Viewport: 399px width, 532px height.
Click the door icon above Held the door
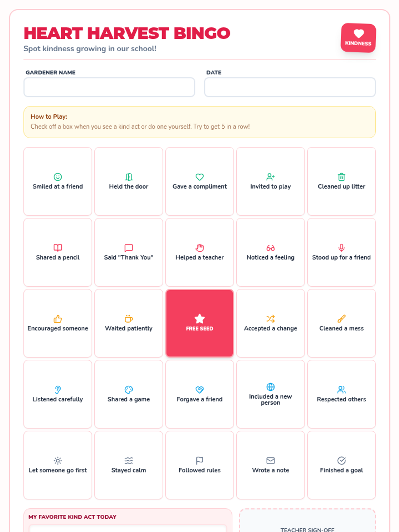(x=129, y=177)
